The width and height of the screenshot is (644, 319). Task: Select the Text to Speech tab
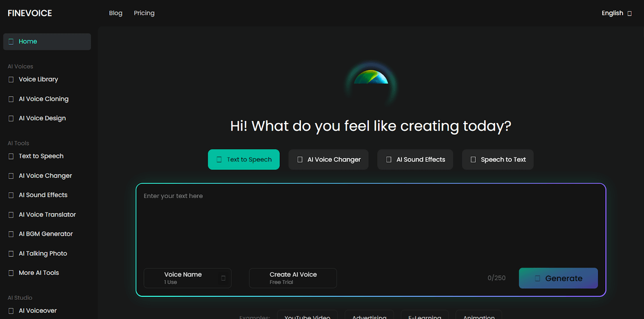pos(244,159)
